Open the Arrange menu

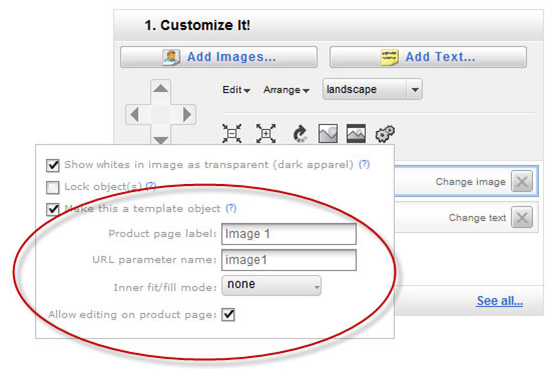(286, 90)
